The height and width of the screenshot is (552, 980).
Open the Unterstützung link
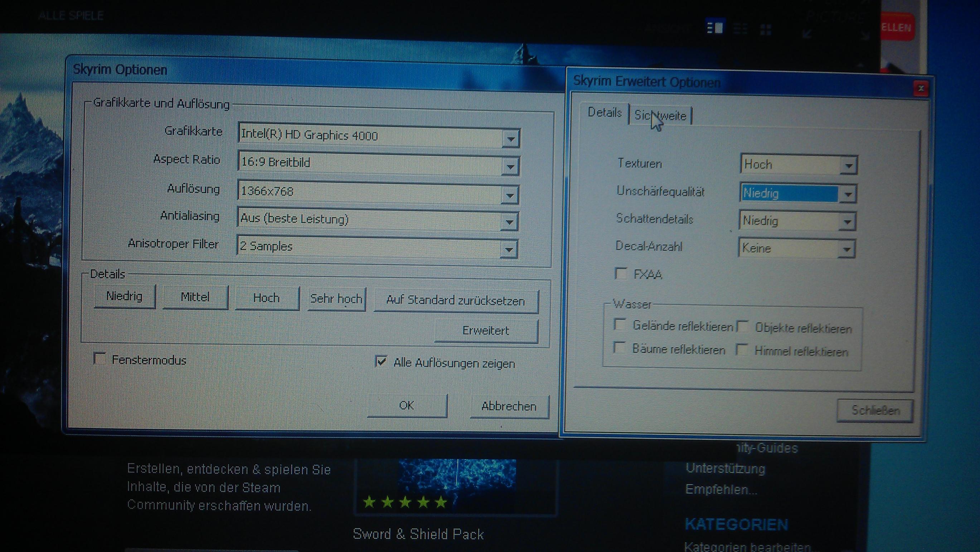click(725, 468)
